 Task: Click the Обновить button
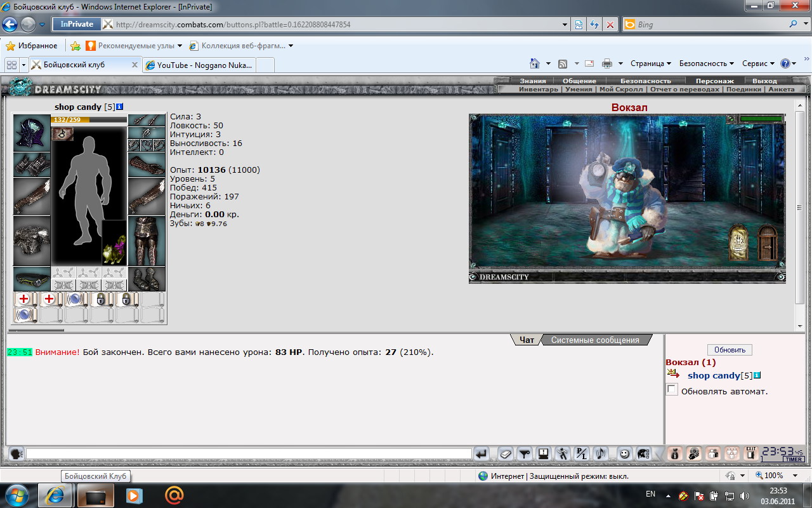[730, 350]
